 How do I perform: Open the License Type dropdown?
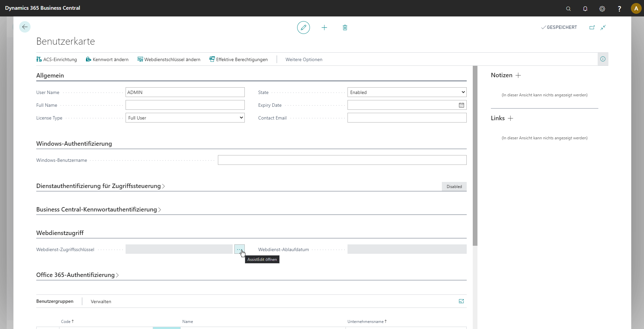pyautogui.click(x=185, y=118)
